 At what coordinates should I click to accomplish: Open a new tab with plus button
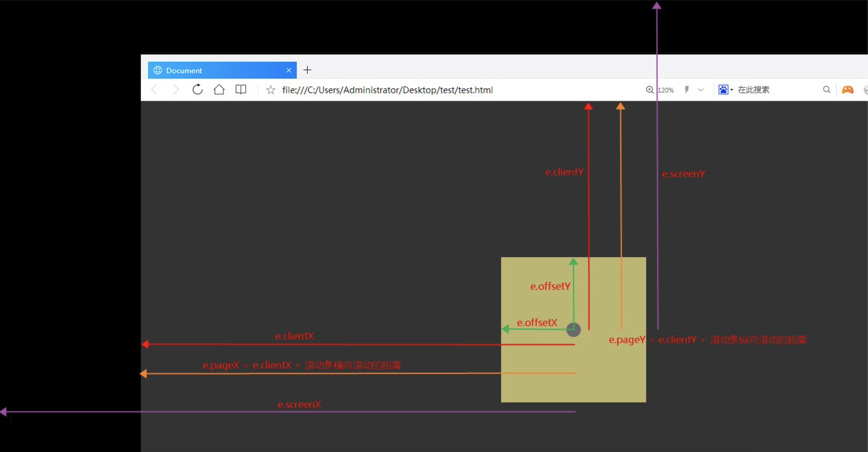point(307,70)
